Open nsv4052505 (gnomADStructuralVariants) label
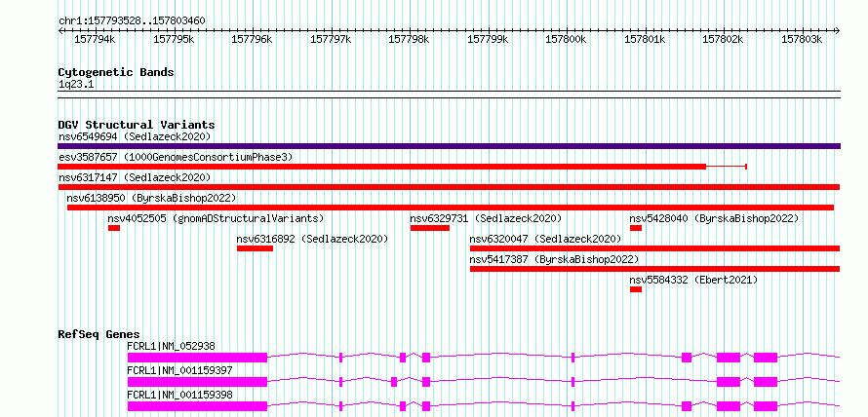 click(x=216, y=218)
